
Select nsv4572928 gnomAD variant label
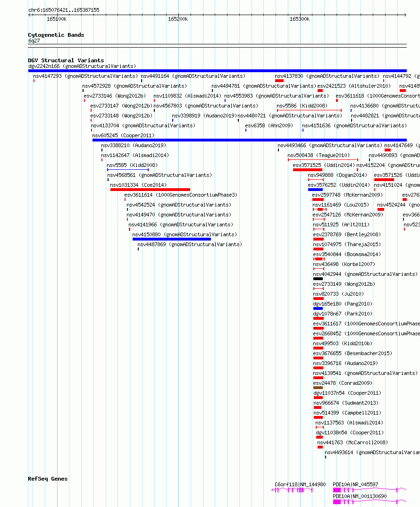[134, 86]
